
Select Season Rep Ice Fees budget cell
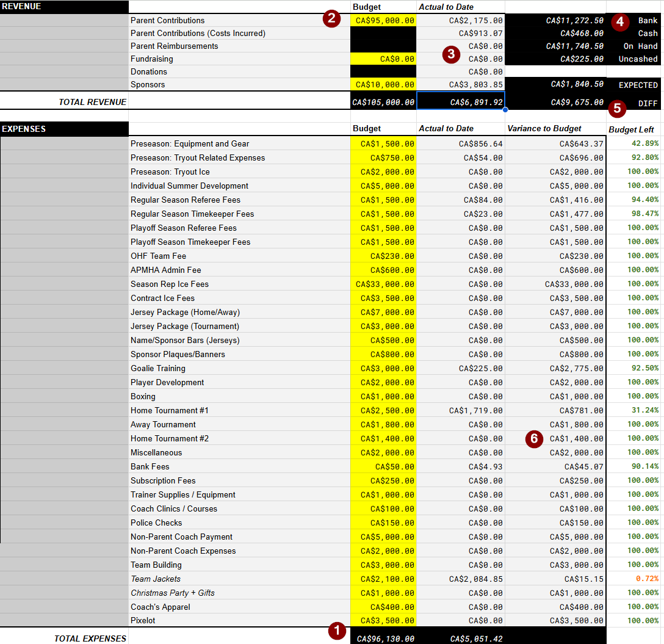(383, 284)
